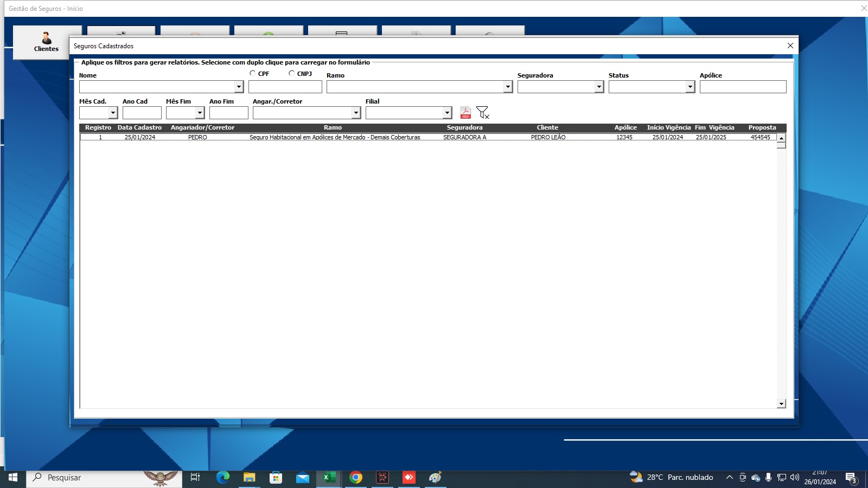The image size is (868, 488).
Task: Export filtered list to PDF
Action: tap(465, 112)
